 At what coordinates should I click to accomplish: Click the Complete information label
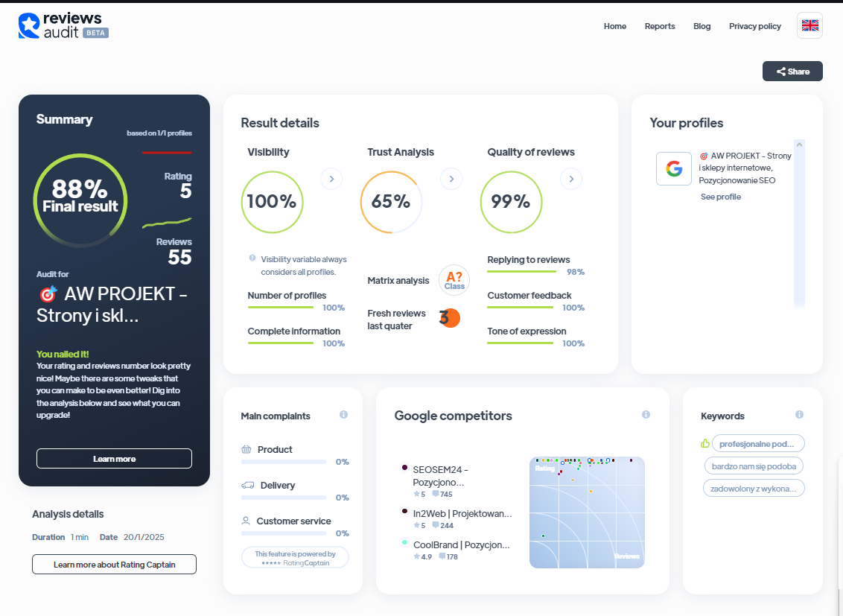coord(294,331)
